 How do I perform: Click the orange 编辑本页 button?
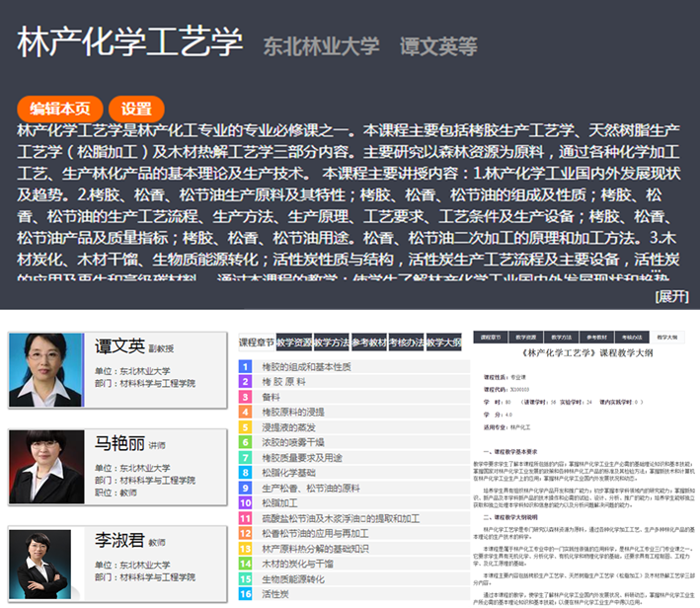click(59, 109)
